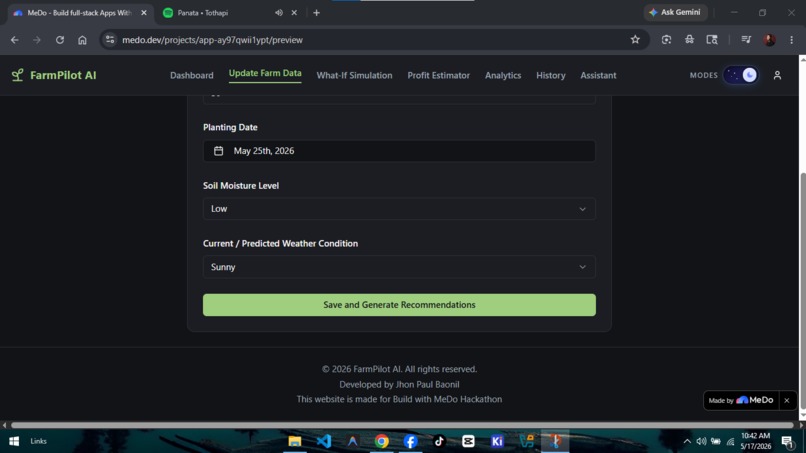Open Windows notification center icon
Screen dimensions: 806x453
[787, 441]
